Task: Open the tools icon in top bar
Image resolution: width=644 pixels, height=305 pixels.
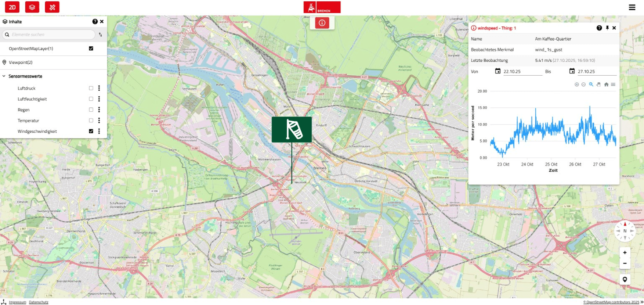Action: (x=52, y=7)
